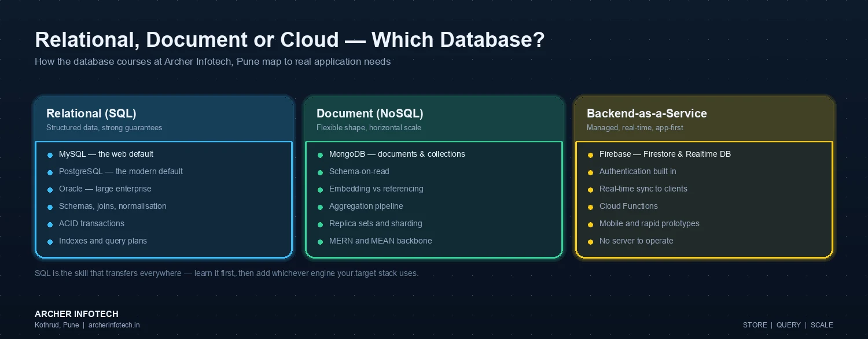868x339 pixels.
Task: Select 'Replica sets and sharding' item
Action: [x=376, y=224]
